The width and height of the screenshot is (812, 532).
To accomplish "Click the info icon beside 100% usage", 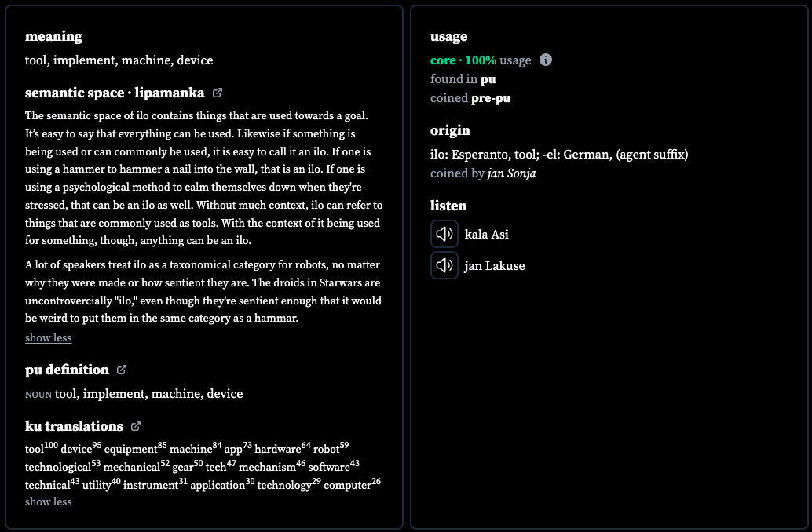I will click(545, 60).
